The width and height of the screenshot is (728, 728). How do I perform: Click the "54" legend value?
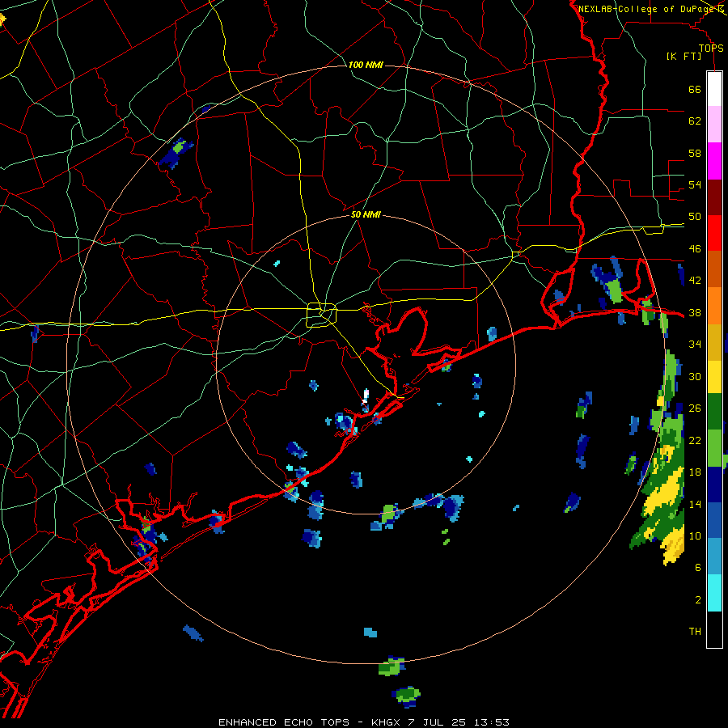pyautogui.click(x=695, y=184)
